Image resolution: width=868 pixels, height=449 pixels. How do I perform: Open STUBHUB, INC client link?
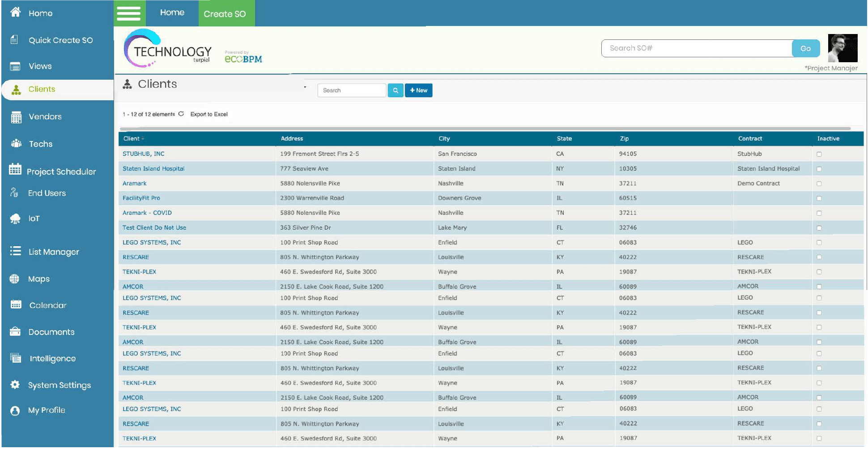coord(143,154)
